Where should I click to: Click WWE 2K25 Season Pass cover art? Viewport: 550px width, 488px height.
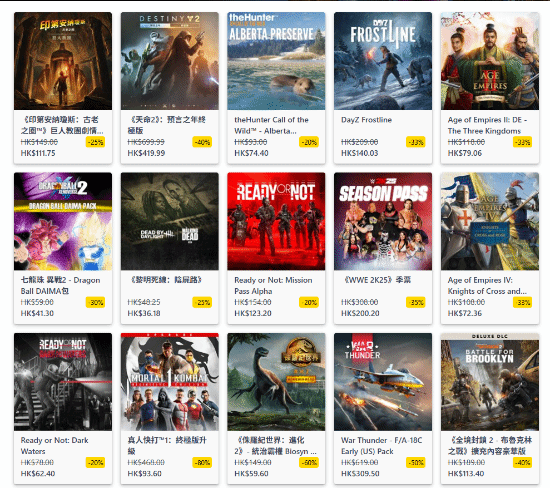(x=383, y=221)
